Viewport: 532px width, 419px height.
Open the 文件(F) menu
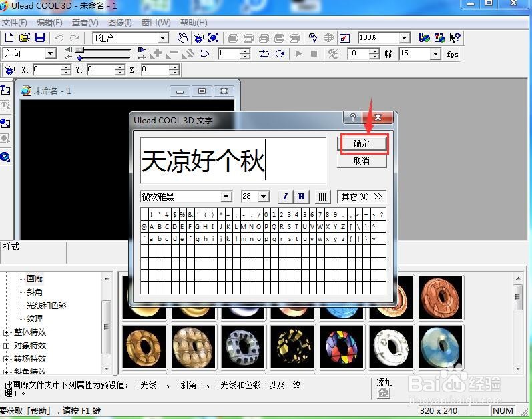pos(14,23)
